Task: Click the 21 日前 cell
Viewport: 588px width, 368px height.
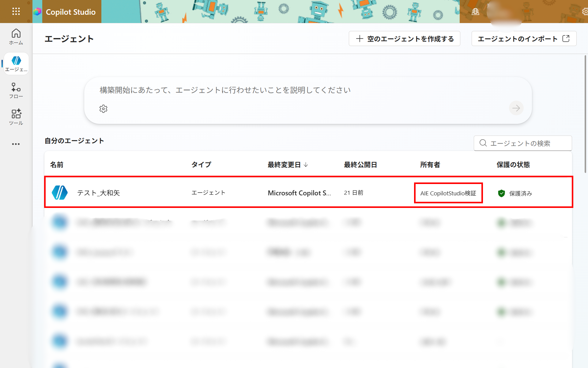Action: (353, 193)
